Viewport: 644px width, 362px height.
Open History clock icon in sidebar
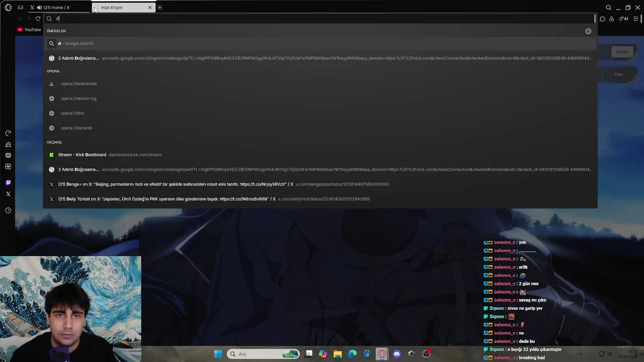coord(8,210)
